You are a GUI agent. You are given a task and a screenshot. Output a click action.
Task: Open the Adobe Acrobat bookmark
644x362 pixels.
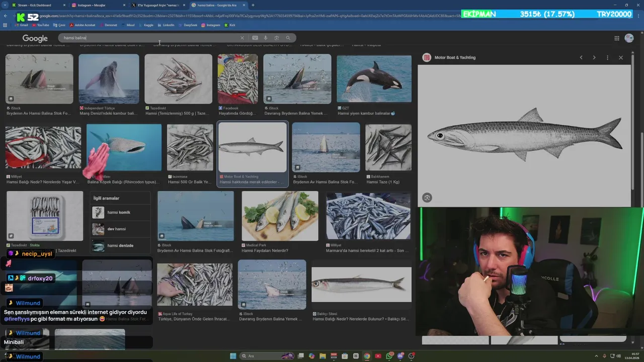point(82,25)
